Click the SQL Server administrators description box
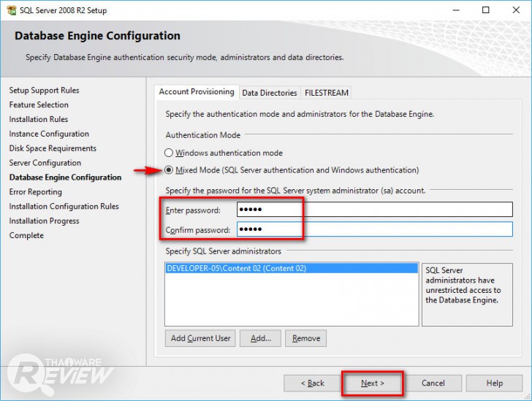This screenshot has height=401, width=532. [x=467, y=294]
